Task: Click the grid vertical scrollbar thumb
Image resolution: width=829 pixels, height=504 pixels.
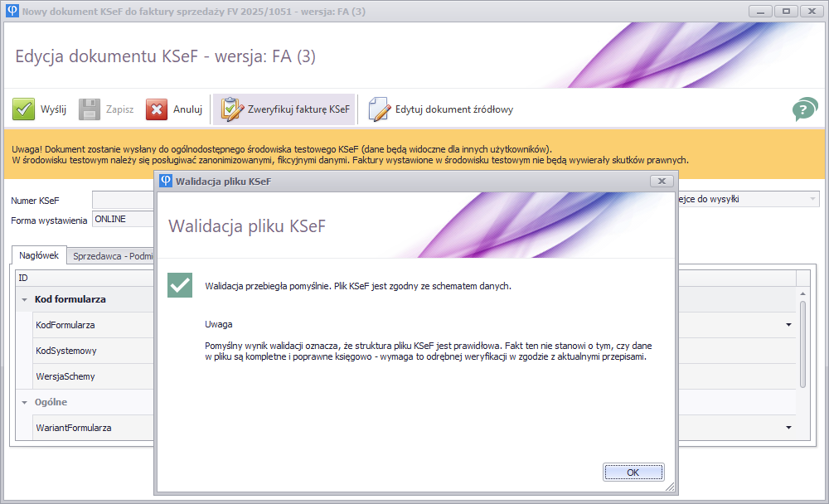Action: point(802,344)
